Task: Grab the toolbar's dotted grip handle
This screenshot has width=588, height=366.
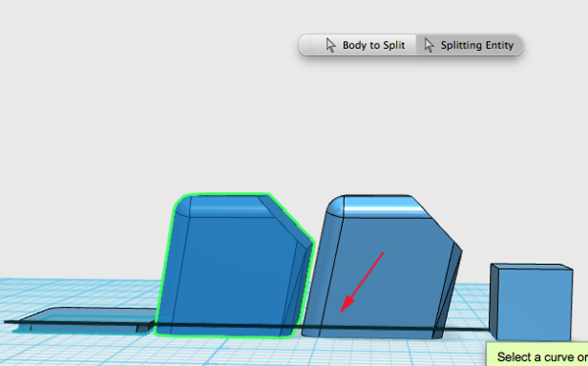Action: [x=310, y=45]
